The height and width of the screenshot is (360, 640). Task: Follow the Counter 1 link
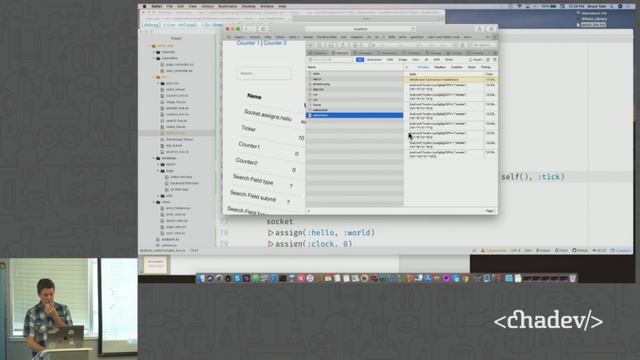248,43
